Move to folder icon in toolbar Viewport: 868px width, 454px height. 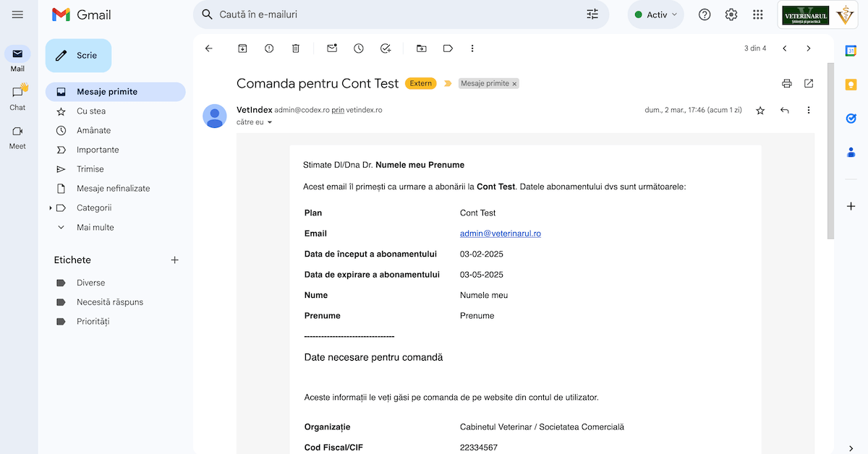click(x=422, y=48)
